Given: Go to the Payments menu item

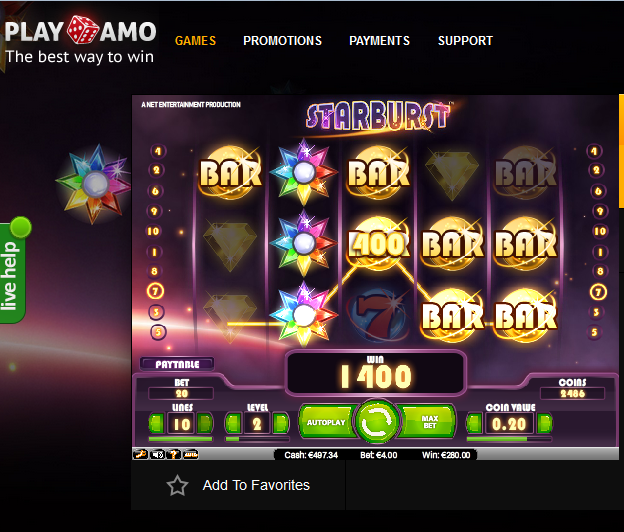Looking at the screenshot, I should tap(379, 41).
